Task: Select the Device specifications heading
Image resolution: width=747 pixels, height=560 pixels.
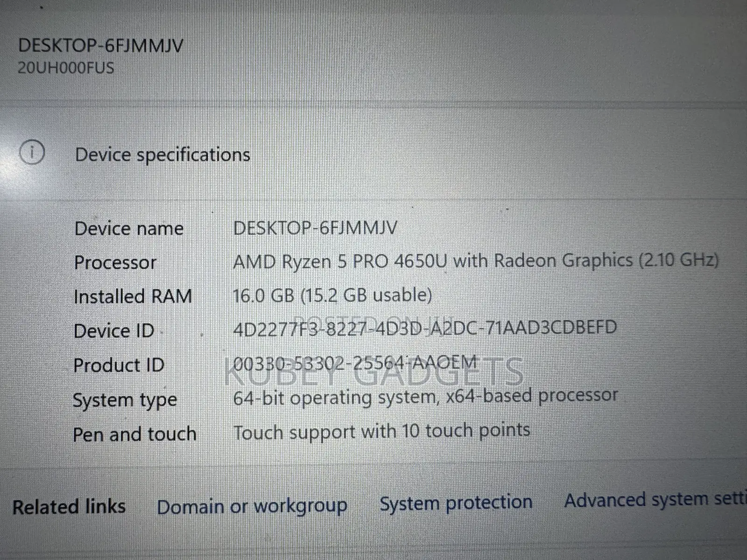Action: point(162,155)
